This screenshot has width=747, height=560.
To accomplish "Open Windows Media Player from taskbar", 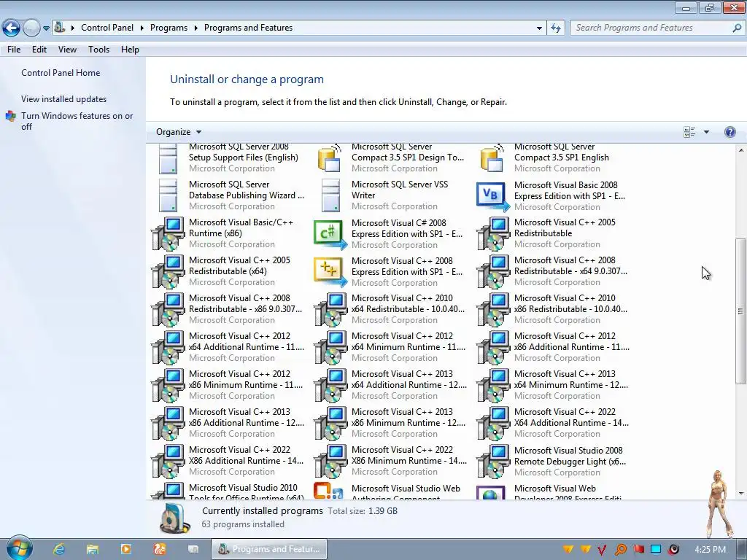I will [125, 549].
